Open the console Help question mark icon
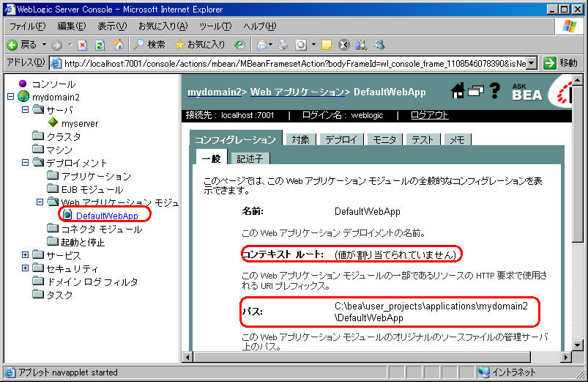Viewport: 588px width, 382px height. 494,91
